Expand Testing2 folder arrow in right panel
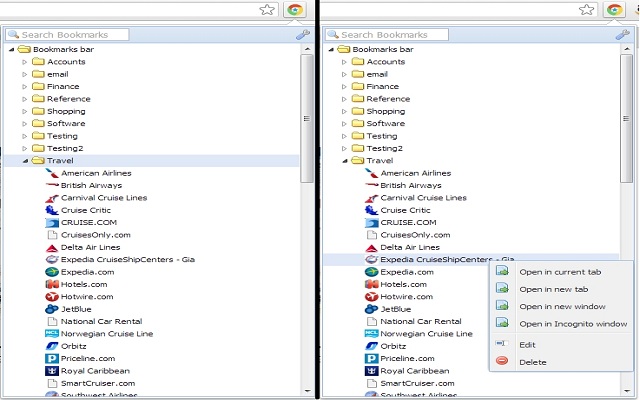Viewport: 640px width, 400px height. pos(344,149)
